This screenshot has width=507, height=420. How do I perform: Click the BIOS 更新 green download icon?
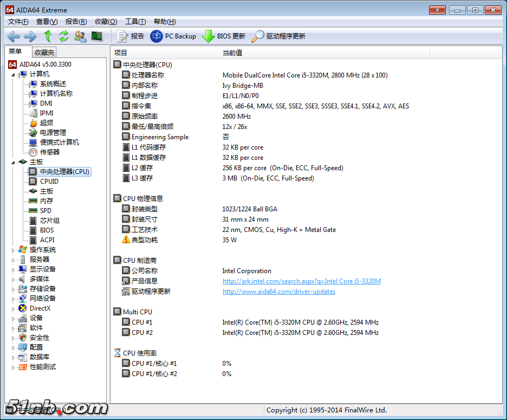tap(209, 36)
